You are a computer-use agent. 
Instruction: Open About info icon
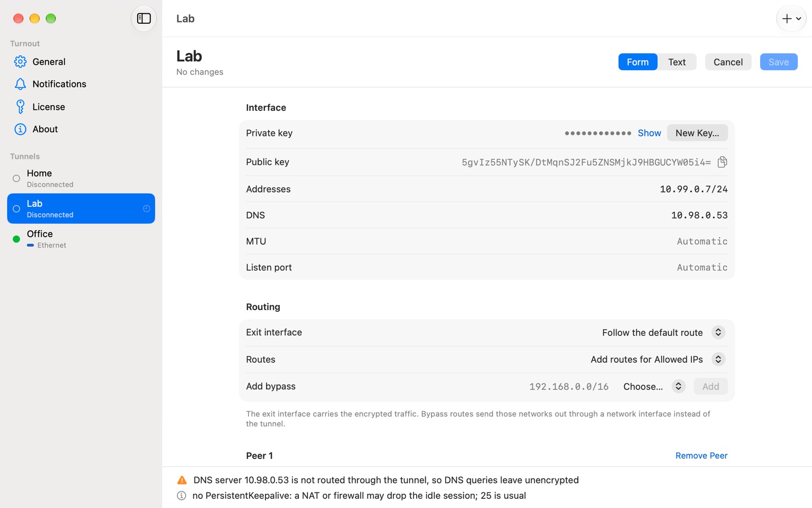click(20, 129)
